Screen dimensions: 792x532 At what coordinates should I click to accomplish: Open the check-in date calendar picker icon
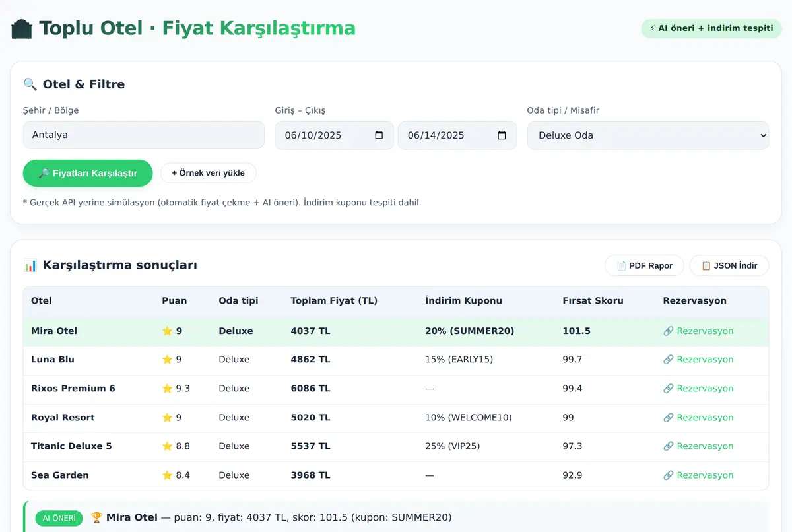(x=379, y=135)
